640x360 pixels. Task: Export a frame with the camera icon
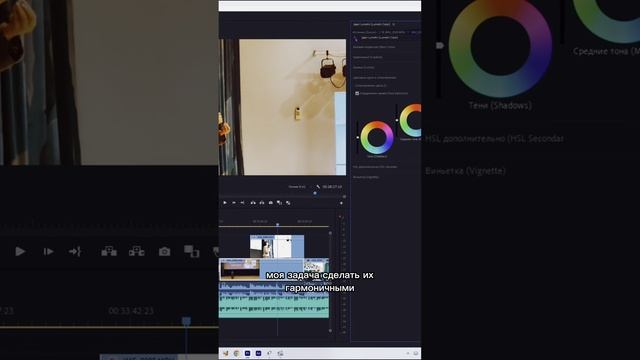click(270, 202)
